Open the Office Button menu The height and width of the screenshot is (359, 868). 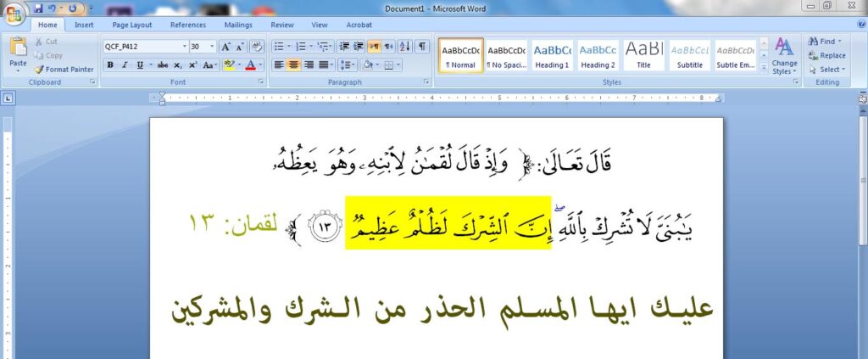click(14, 14)
